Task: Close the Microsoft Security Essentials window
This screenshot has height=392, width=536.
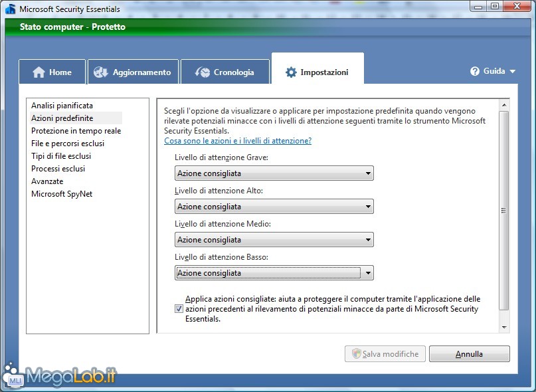Action: coord(517,6)
